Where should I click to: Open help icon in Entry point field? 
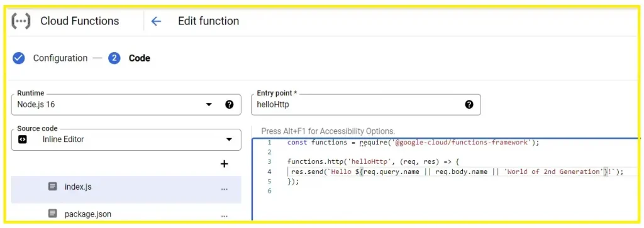469,104
